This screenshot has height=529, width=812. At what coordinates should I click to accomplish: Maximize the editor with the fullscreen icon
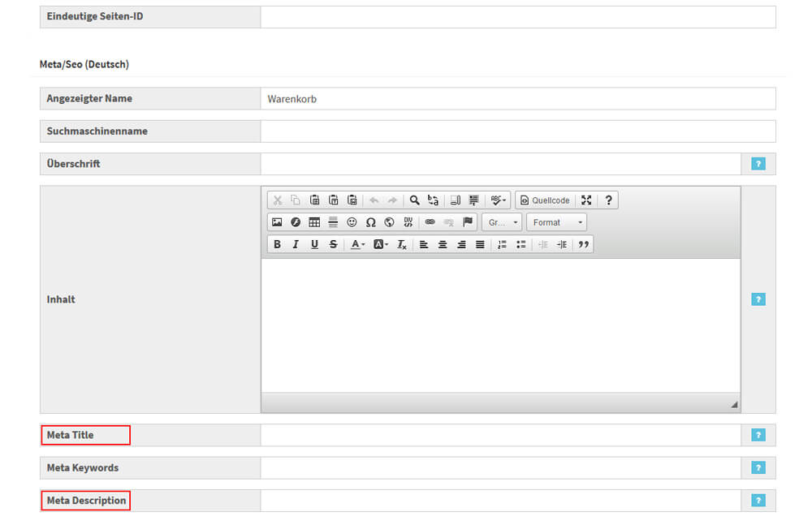pyautogui.click(x=586, y=200)
